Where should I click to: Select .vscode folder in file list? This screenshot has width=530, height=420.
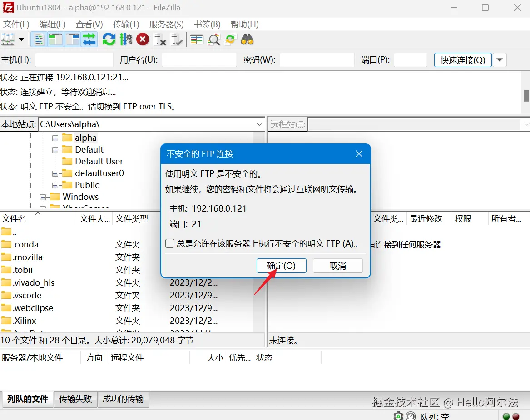[27, 295]
